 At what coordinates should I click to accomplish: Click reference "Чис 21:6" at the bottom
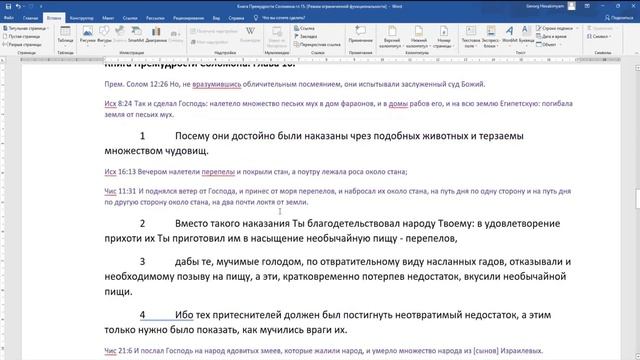point(118,351)
